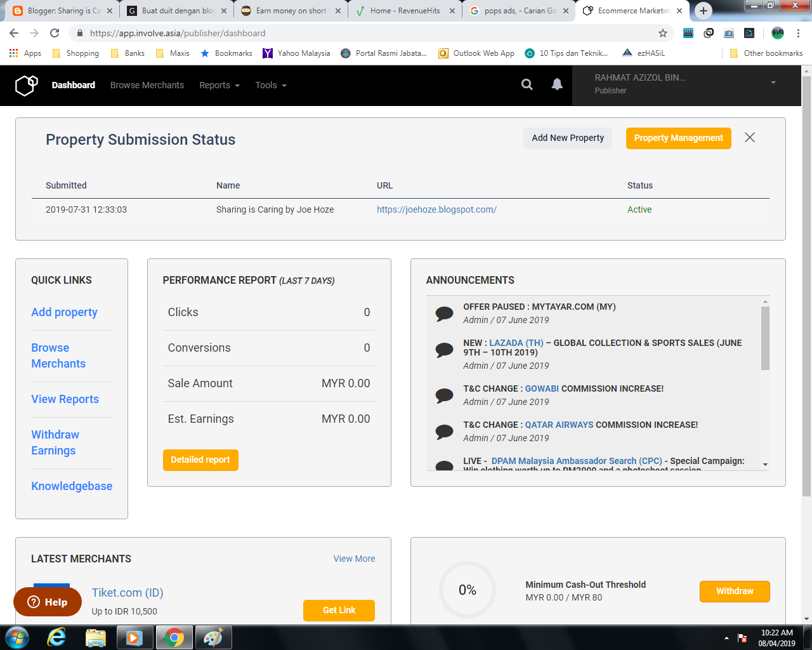Expand the Tools dropdown menu

coord(271,85)
